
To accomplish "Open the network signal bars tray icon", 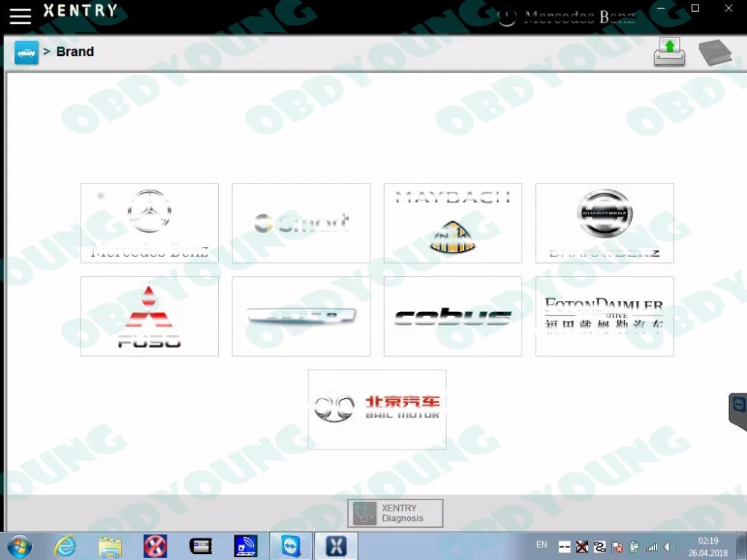I will coord(651,547).
